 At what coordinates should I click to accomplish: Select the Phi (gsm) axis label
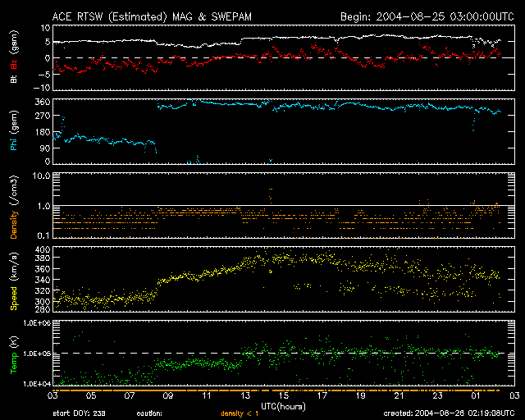(x=13, y=134)
